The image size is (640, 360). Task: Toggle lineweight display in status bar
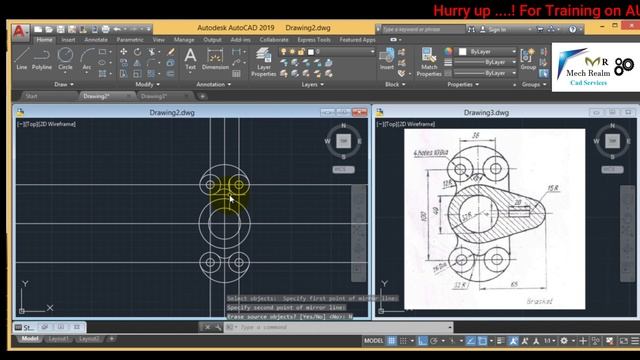click(501, 341)
